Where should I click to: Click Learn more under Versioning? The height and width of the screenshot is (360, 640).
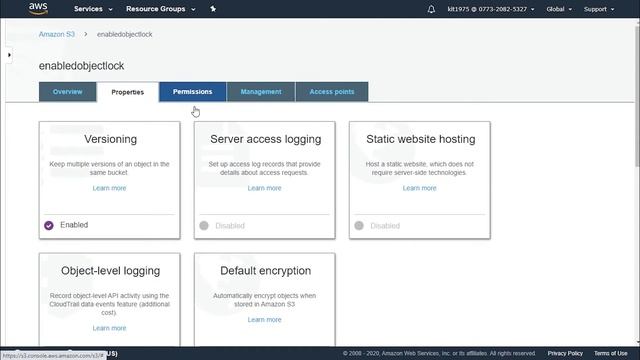pyautogui.click(x=109, y=188)
